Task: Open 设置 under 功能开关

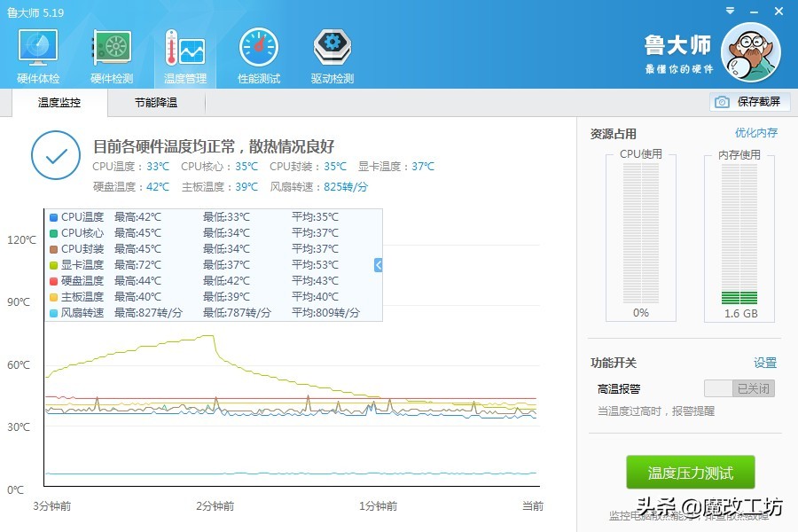Action: point(763,363)
